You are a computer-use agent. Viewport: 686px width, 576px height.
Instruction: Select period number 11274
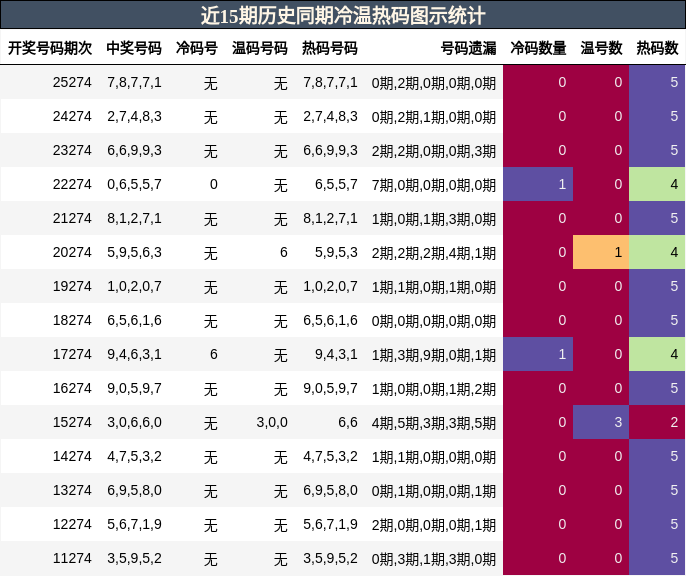click(72, 559)
